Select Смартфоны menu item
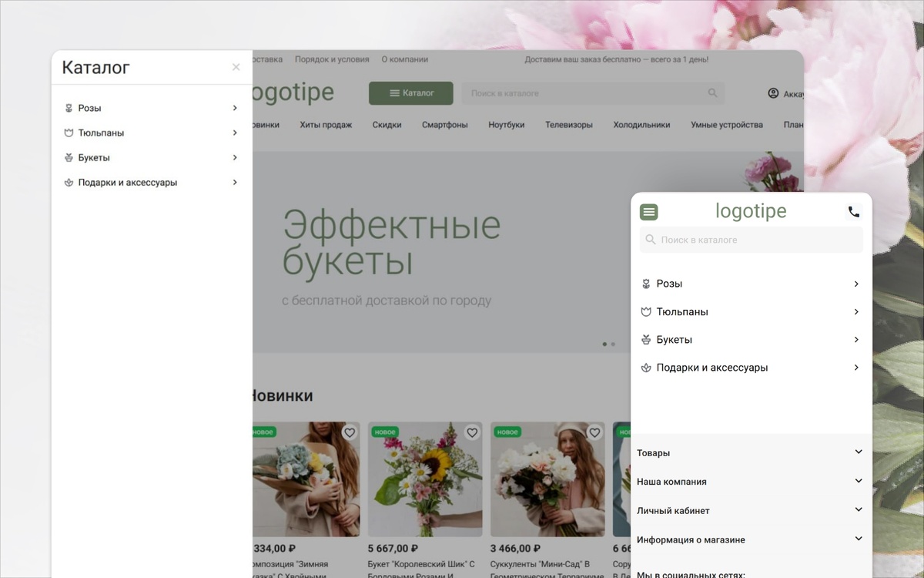The height and width of the screenshot is (578, 924). tap(445, 125)
